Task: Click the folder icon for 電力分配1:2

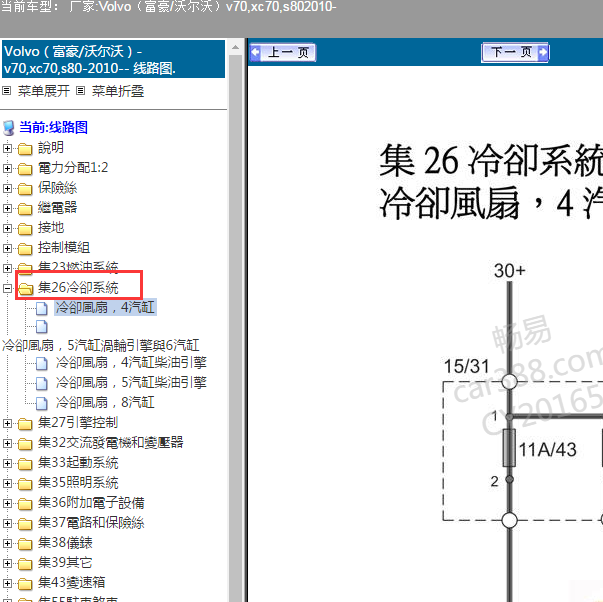Action: (25, 168)
